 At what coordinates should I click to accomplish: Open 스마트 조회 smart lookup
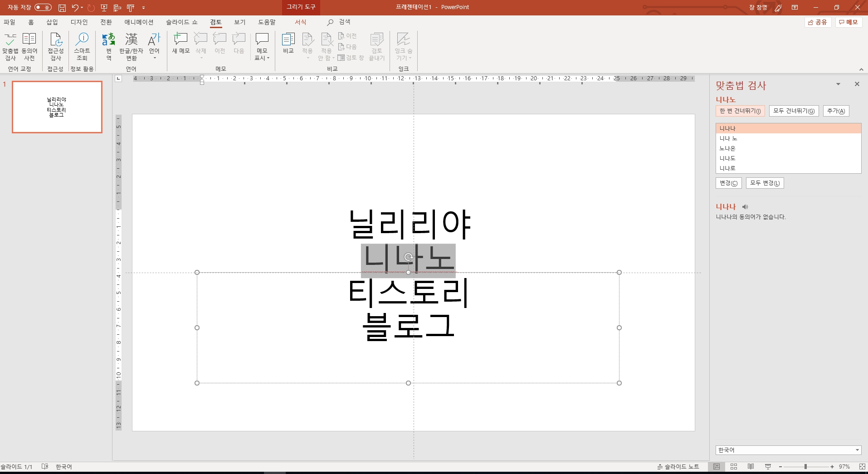coord(82,47)
